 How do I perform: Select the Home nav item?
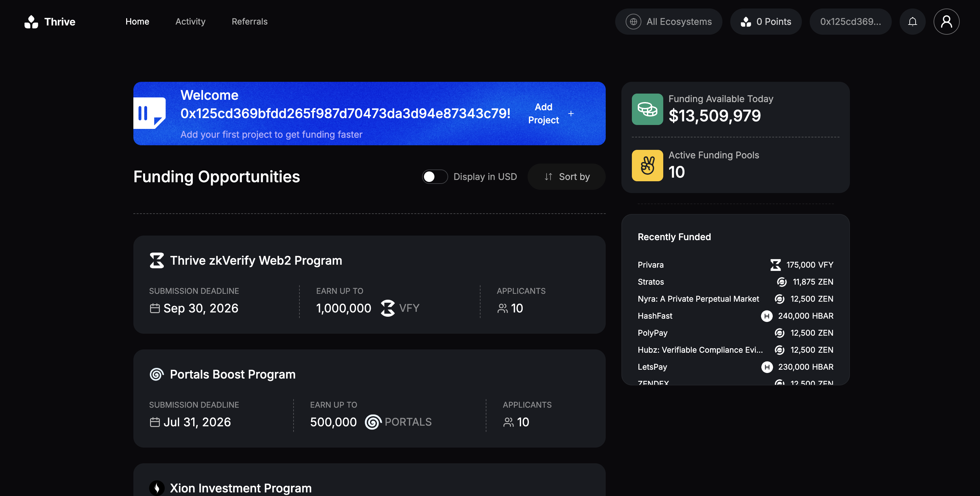[137, 22]
